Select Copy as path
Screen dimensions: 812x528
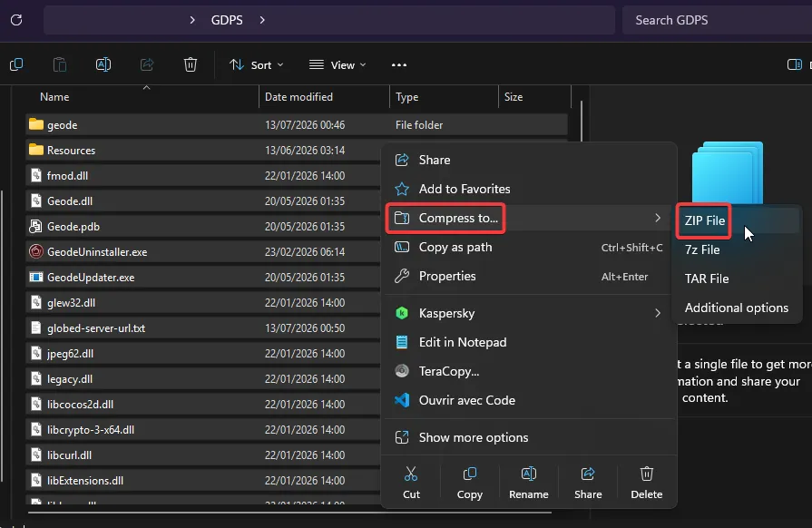click(529, 247)
